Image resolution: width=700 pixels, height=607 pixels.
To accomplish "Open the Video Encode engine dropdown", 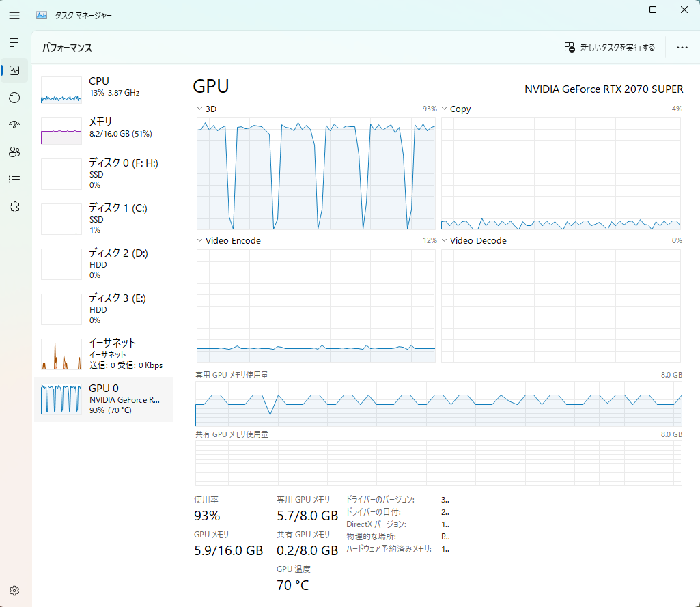I will 199,240.
